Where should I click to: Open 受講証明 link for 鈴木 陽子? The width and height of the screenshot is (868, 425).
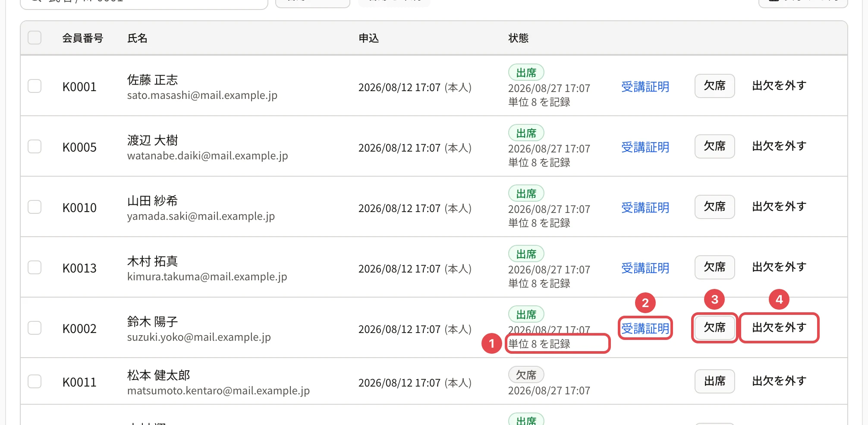click(645, 329)
